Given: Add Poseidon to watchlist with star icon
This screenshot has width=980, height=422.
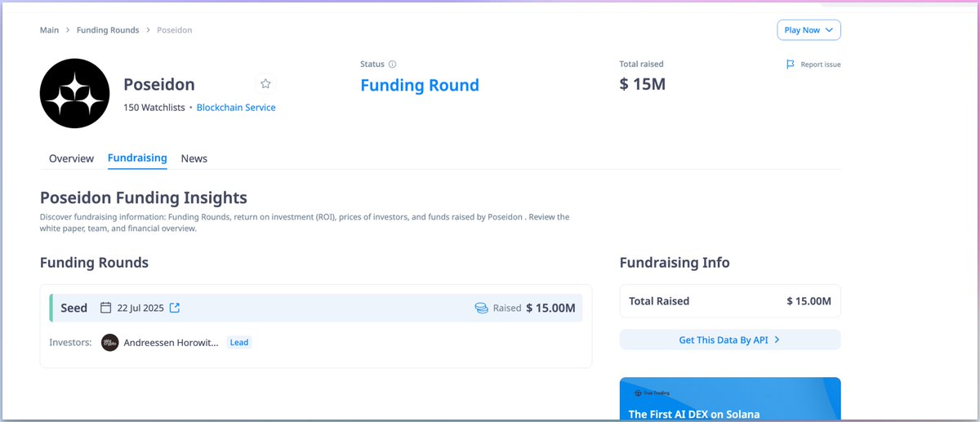Looking at the screenshot, I should pos(265,83).
